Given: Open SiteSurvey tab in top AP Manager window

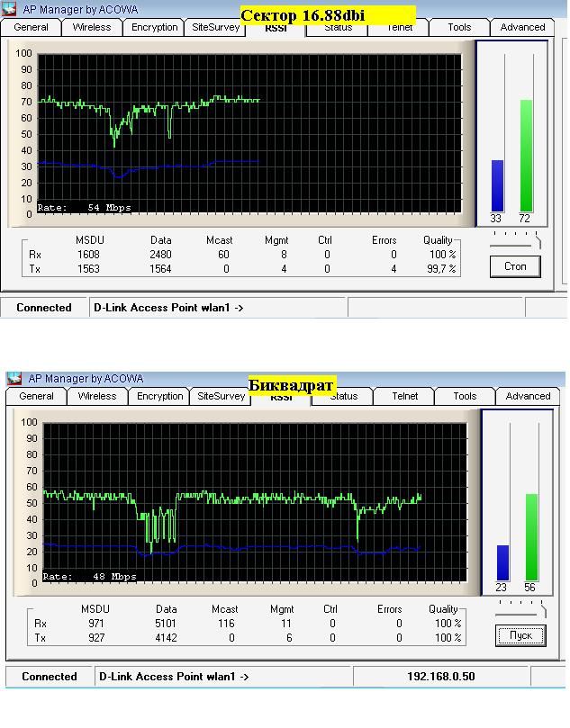Looking at the screenshot, I should (215, 27).
